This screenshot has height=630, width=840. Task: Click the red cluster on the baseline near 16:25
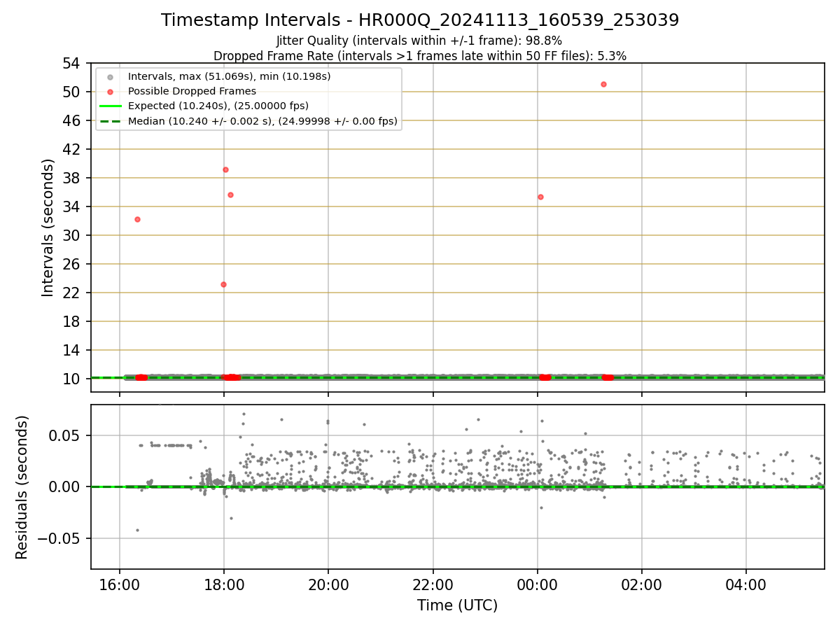pos(141,377)
